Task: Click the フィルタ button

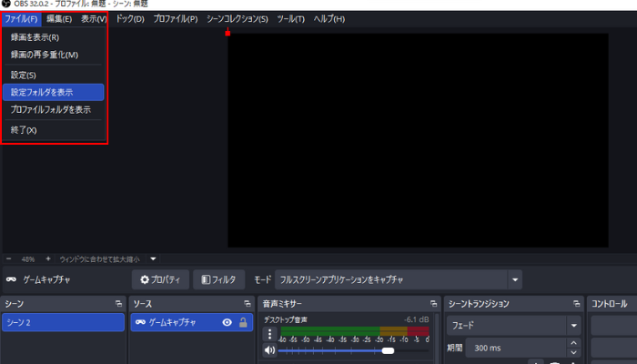Action: [219, 279]
